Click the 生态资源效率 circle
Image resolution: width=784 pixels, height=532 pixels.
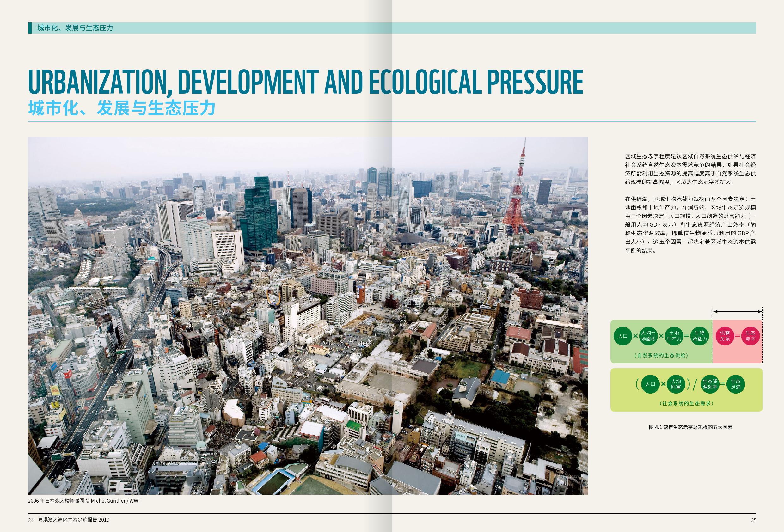(710, 384)
